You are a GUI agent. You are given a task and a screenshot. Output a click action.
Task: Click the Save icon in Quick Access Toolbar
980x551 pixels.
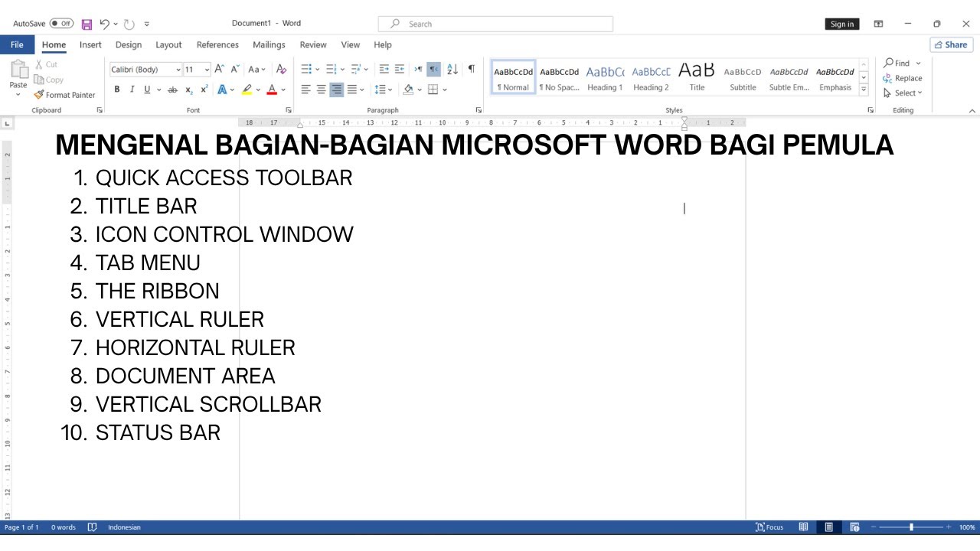[87, 24]
